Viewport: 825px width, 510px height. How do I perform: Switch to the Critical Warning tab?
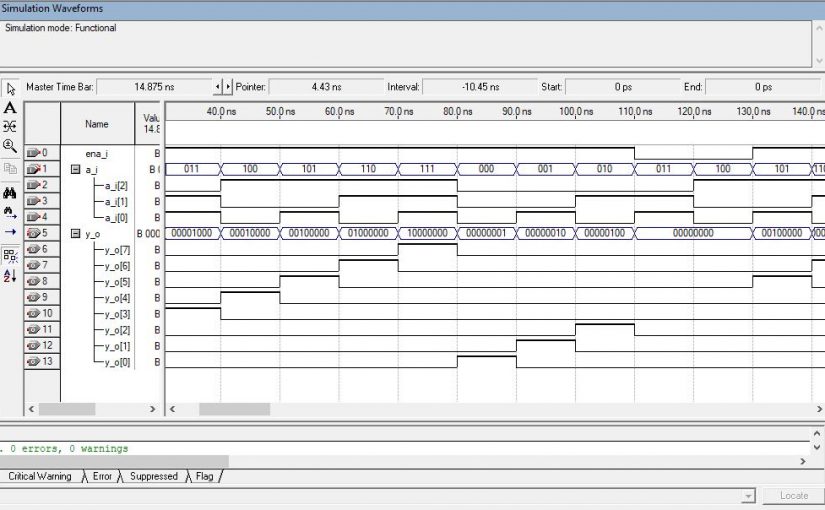40,476
